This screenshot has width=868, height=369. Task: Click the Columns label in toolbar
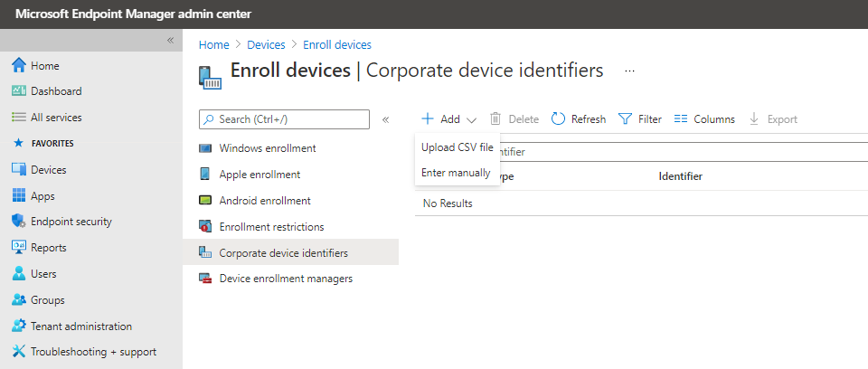tap(714, 119)
